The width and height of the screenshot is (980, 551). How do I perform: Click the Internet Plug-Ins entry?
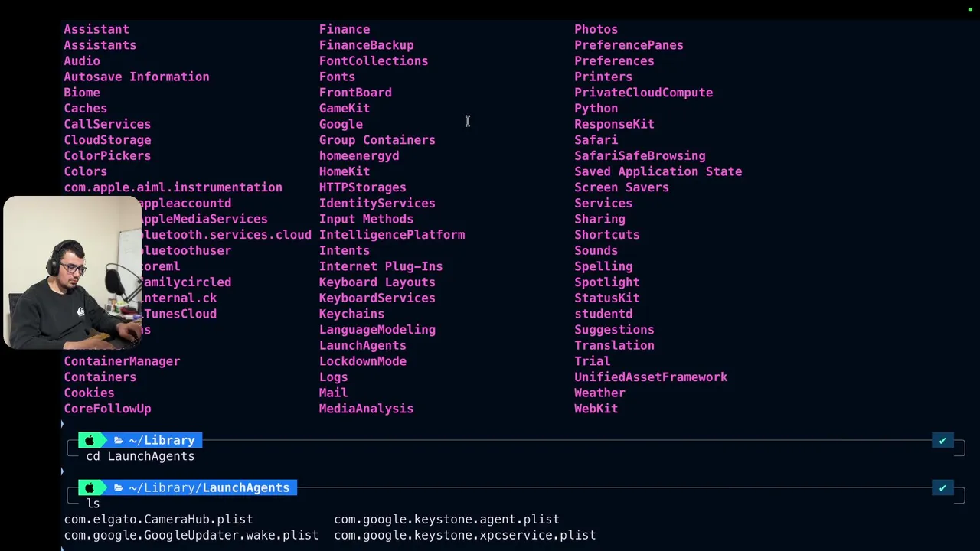coord(381,266)
